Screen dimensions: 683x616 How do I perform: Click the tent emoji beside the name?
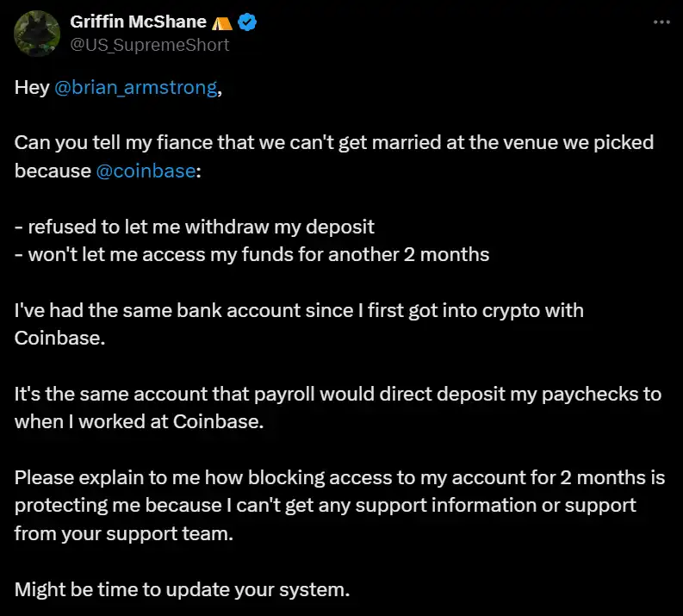221,23
